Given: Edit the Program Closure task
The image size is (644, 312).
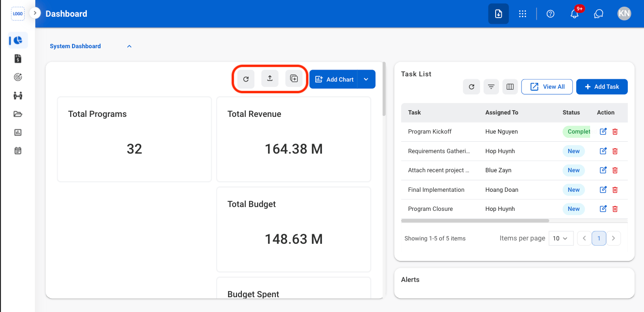Looking at the screenshot, I should point(603,209).
